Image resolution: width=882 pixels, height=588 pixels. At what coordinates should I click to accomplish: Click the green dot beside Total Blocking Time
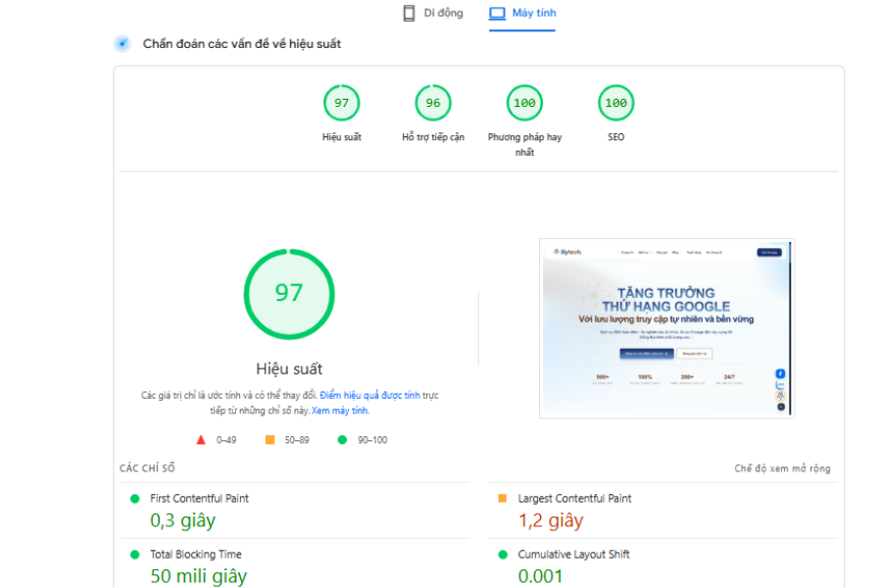click(135, 555)
